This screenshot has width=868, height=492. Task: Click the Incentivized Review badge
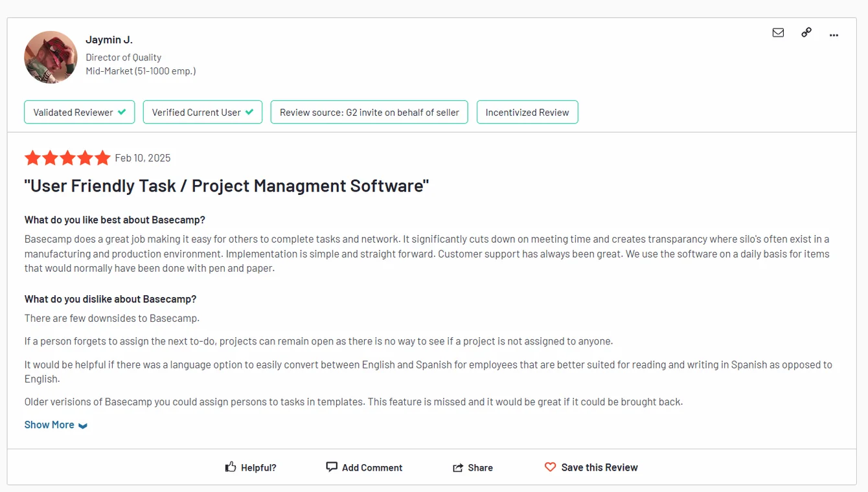pos(527,112)
